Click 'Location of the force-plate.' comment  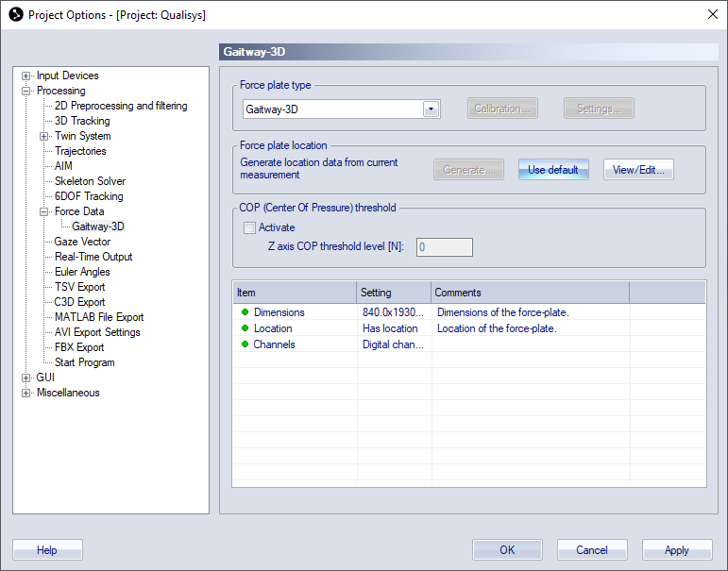click(x=497, y=328)
